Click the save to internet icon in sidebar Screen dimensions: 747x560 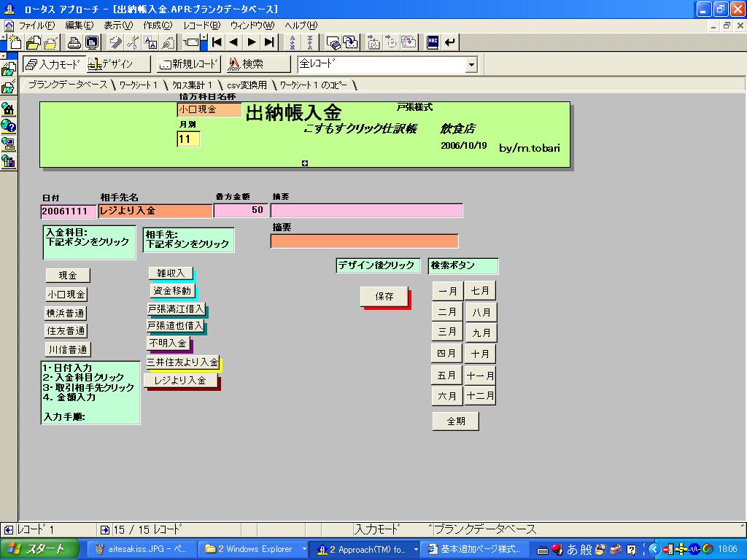pos(8,87)
